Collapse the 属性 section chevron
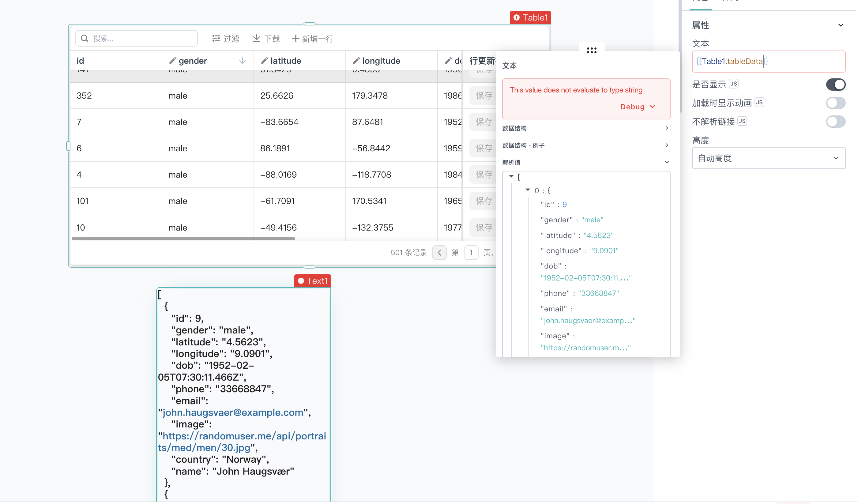The width and height of the screenshot is (858, 504). coord(841,25)
